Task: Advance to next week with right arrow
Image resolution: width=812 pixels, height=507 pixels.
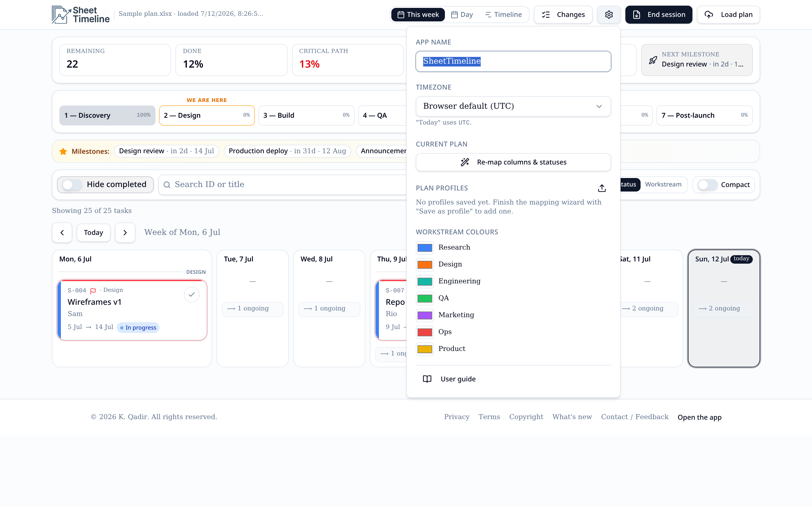Action: tap(125, 232)
